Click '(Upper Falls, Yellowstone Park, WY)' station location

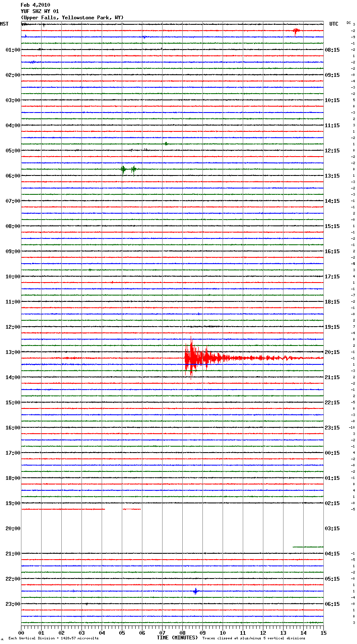point(72,18)
